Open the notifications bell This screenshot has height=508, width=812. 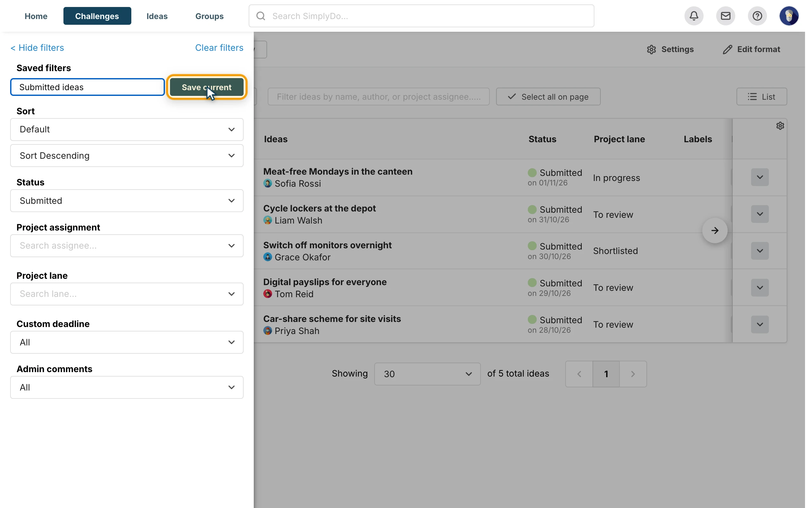(694, 16)
